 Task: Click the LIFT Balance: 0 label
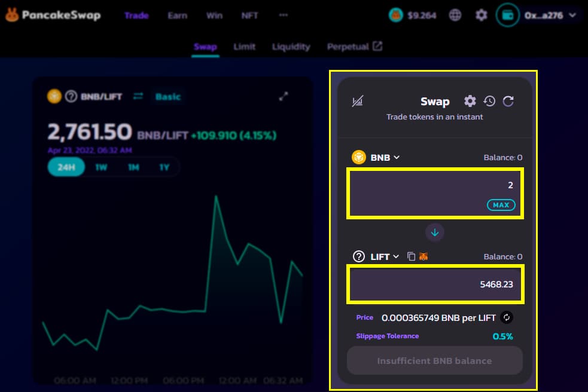point(503,257)
